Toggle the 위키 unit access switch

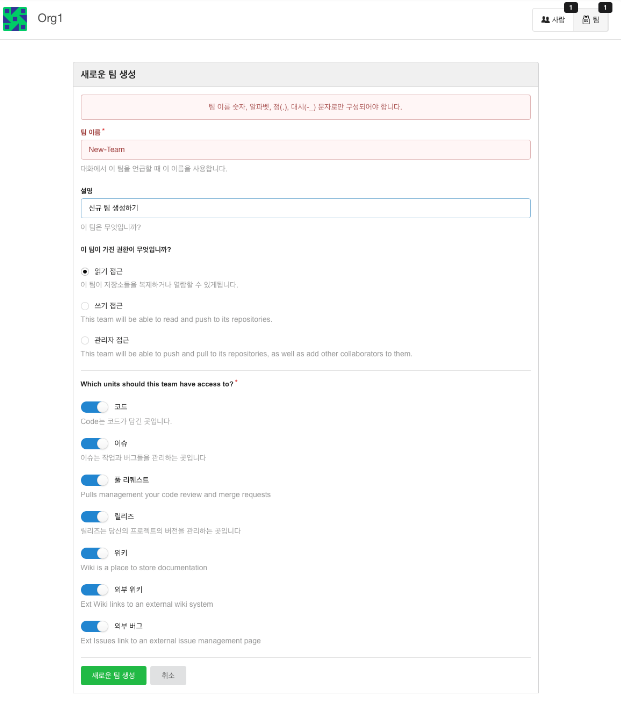94,553
